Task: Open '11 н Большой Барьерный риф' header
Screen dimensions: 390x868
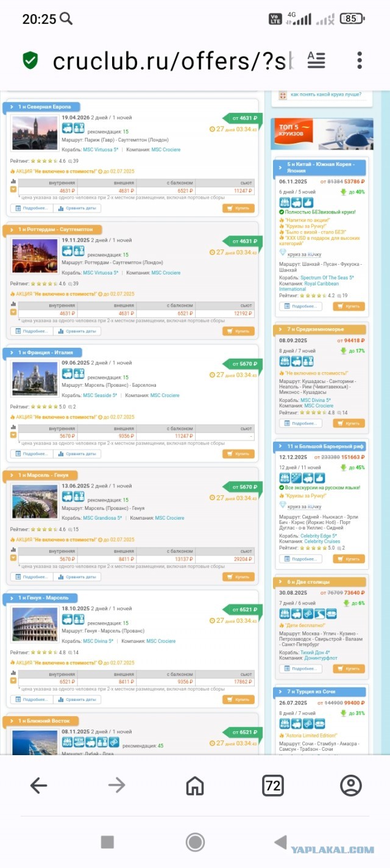Action: 320,446
